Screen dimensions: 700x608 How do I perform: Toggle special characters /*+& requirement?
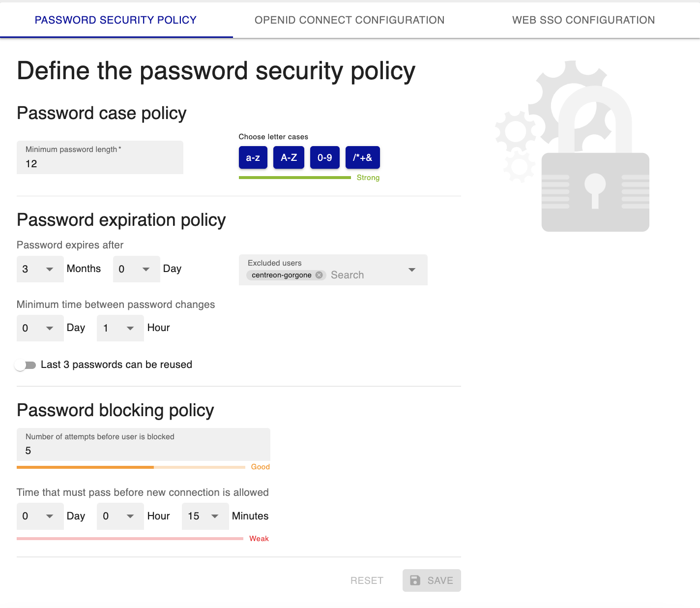(x=362, y=158)
